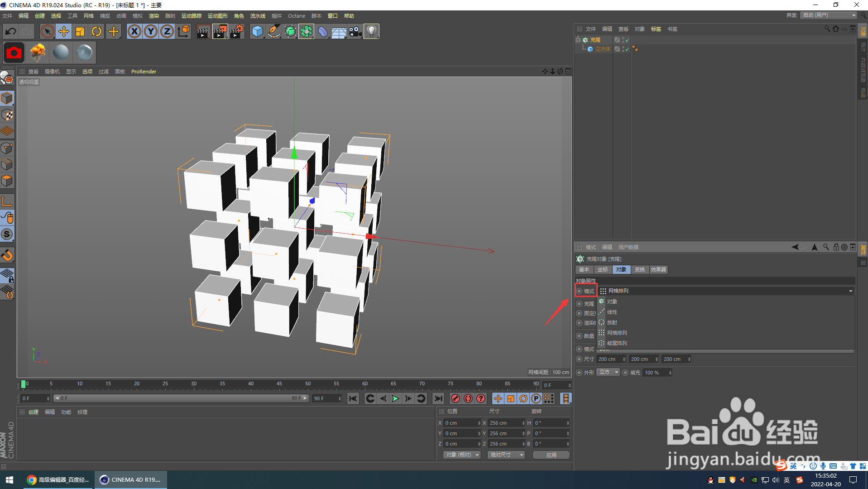Click the matte gray sphere material icon

(61, 53)
